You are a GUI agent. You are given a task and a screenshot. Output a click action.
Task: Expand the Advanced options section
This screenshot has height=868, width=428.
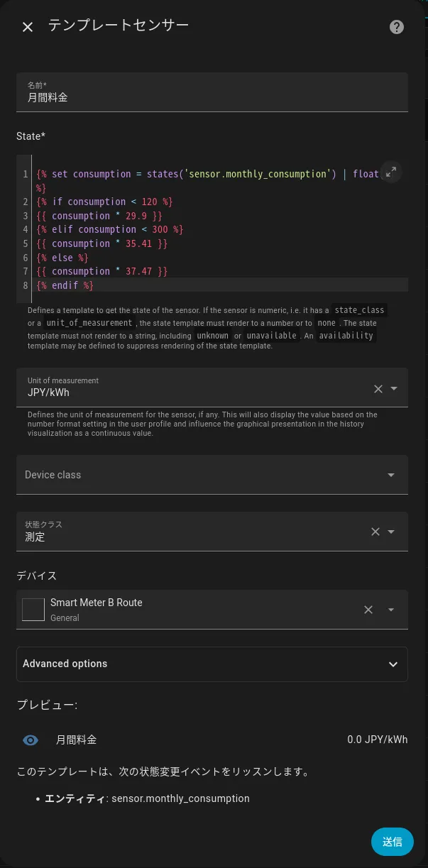pos(212,664)
